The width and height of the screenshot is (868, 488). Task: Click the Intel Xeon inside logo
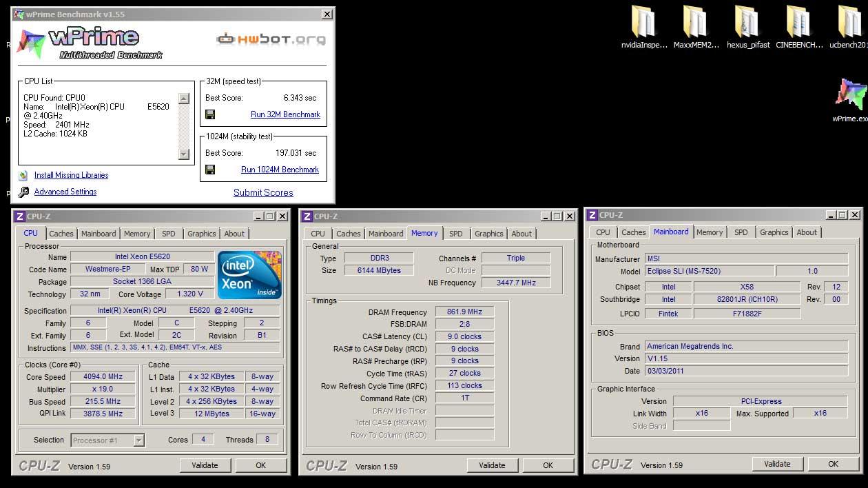tap(249, 275)
